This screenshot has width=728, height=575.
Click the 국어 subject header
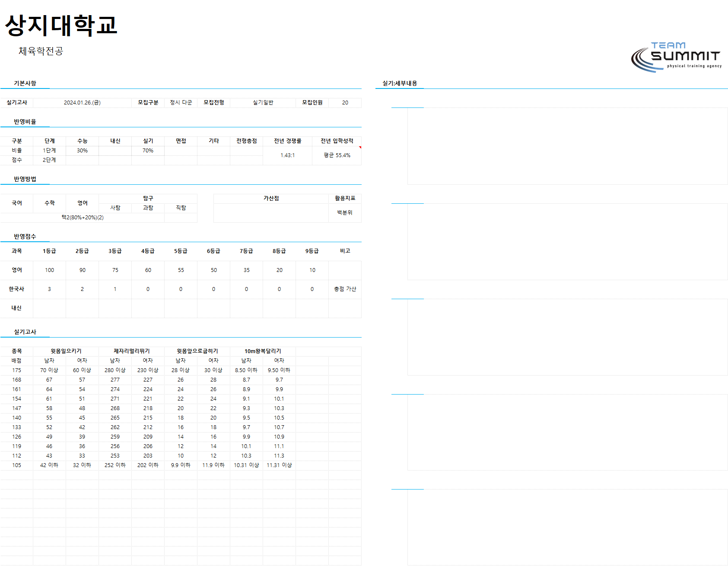coord(17,203)
